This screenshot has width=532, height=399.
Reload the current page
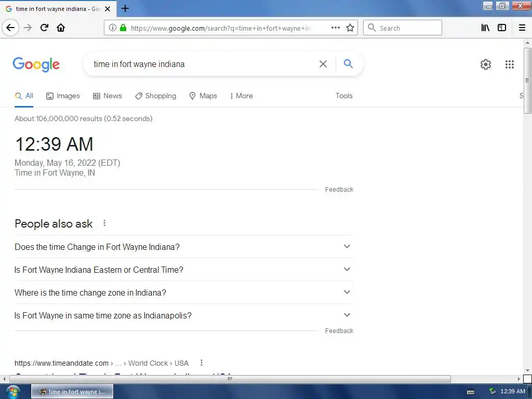44,28
